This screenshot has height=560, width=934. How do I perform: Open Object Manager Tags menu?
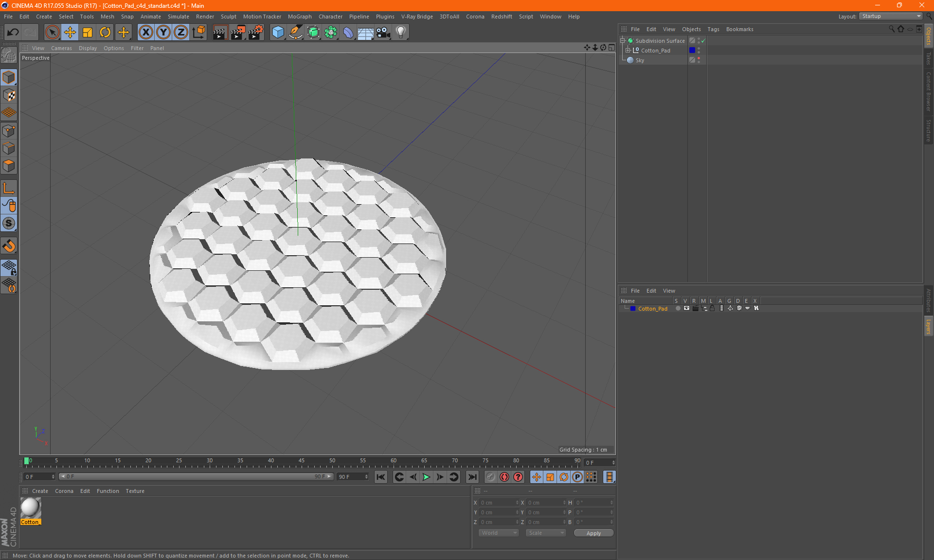click(x=713, y=29)
